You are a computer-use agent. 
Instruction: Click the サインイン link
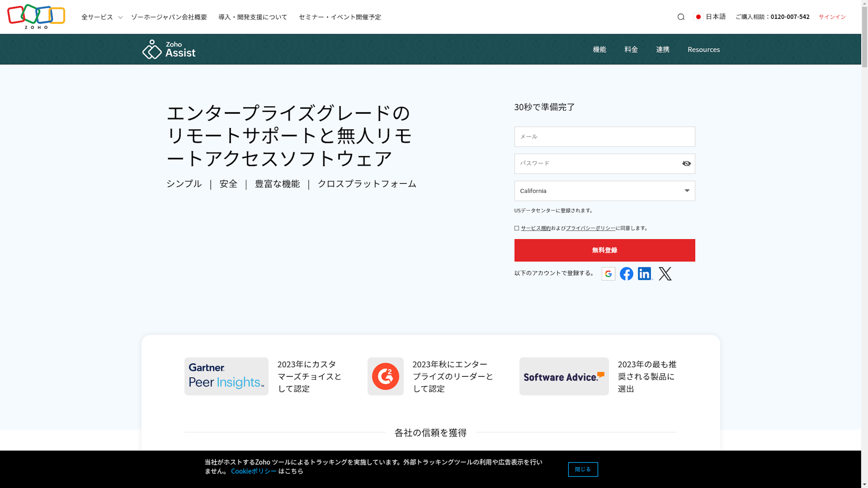coord(832,17)
